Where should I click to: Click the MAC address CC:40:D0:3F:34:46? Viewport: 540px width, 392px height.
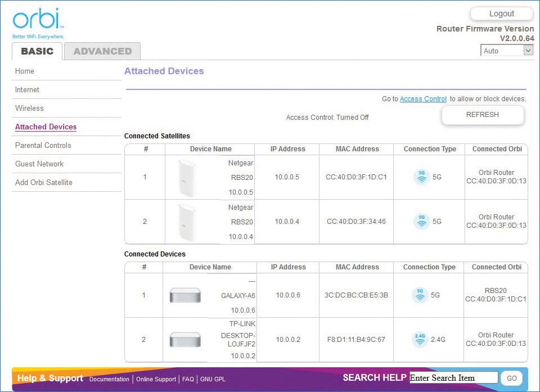pyautogui.click(x=356, y=222)
